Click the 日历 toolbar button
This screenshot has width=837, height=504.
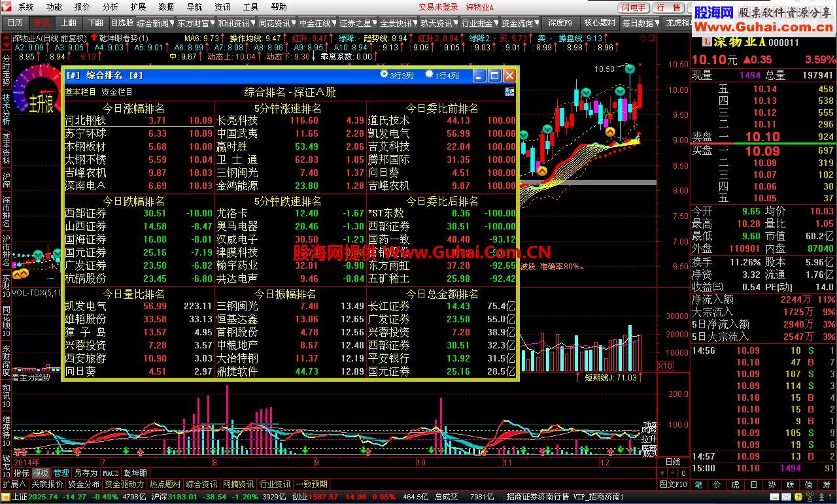click(15, 22)
